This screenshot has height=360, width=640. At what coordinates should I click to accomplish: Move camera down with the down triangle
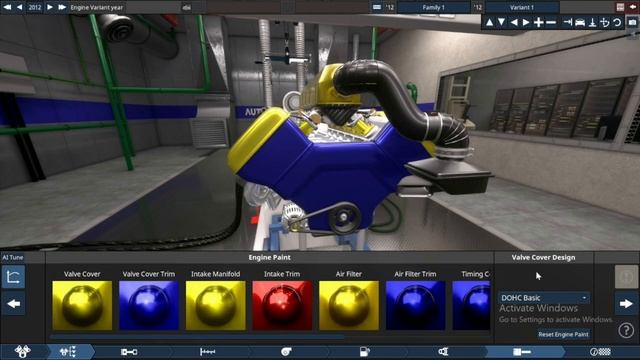(x=501, y=22)
